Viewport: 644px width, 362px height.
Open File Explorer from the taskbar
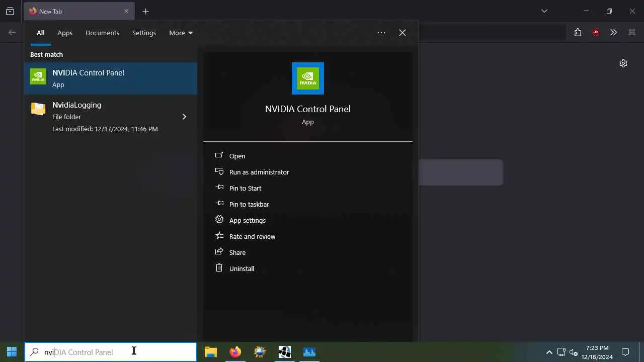(x=211, y=352)
